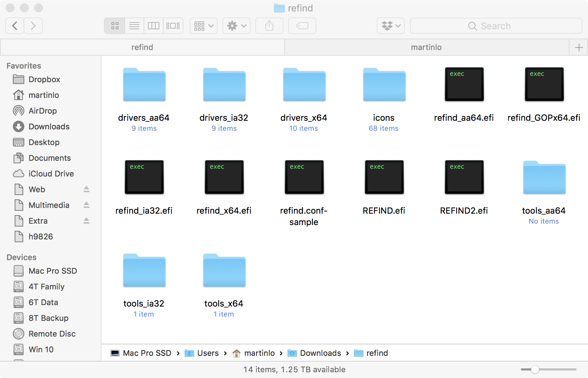This screenshot has height=378, width=588.
Task: Open Documents in the sidebar
Action: click(50, 158)
